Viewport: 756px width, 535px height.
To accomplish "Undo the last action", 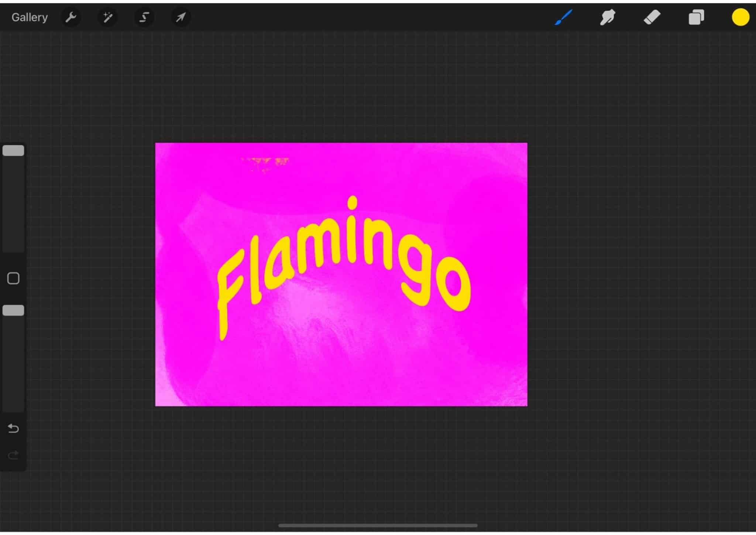I will (x=13, y=428).
